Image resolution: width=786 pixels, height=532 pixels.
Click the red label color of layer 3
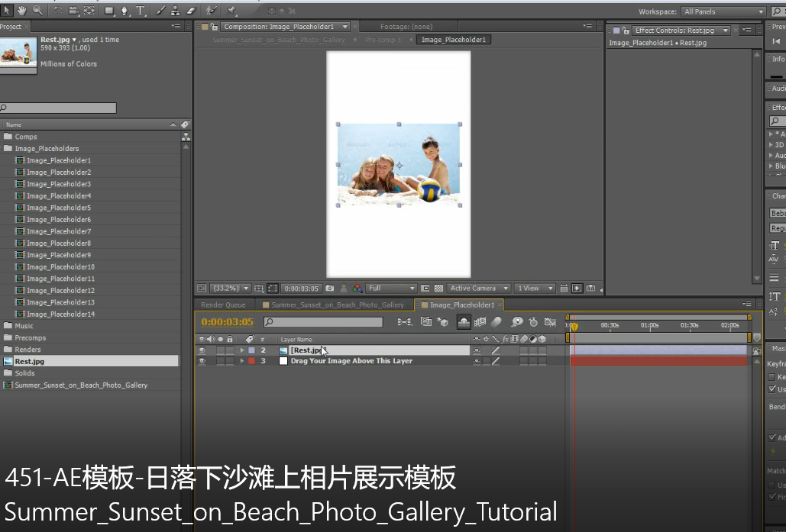[x=251, y=361]
